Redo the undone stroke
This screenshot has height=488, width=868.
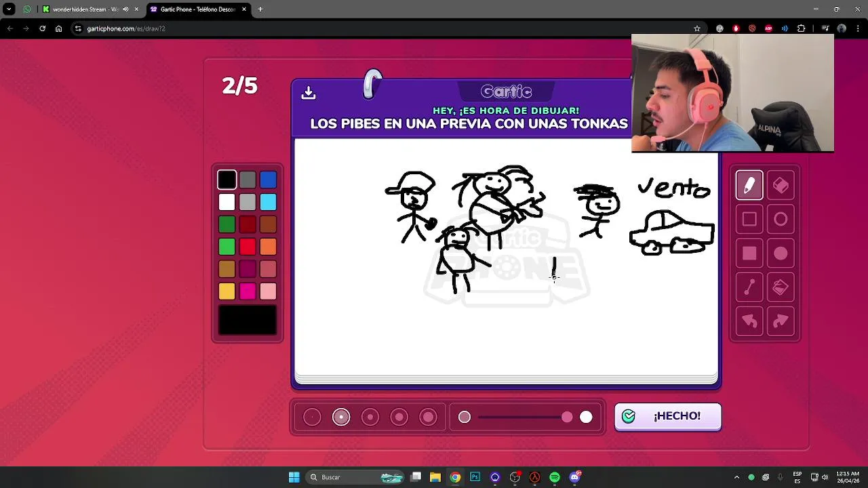click(x=781, y=321)
